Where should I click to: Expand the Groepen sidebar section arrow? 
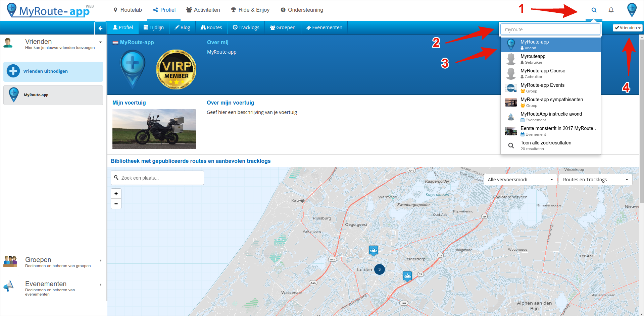100,261
